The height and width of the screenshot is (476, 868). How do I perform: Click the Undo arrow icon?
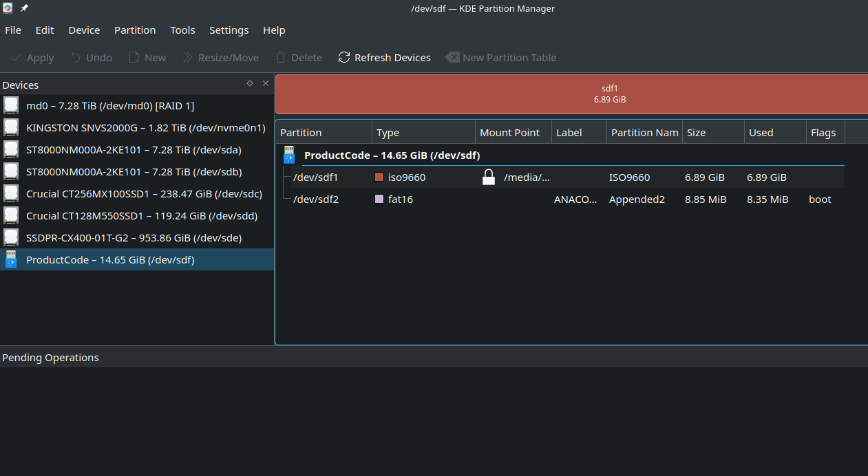[76, 58]
